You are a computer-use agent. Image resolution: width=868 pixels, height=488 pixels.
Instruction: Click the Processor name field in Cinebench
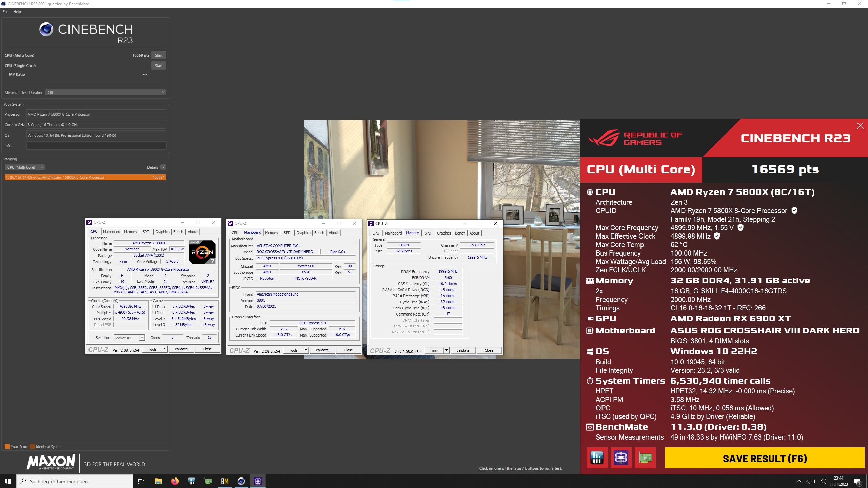point(96,114)
